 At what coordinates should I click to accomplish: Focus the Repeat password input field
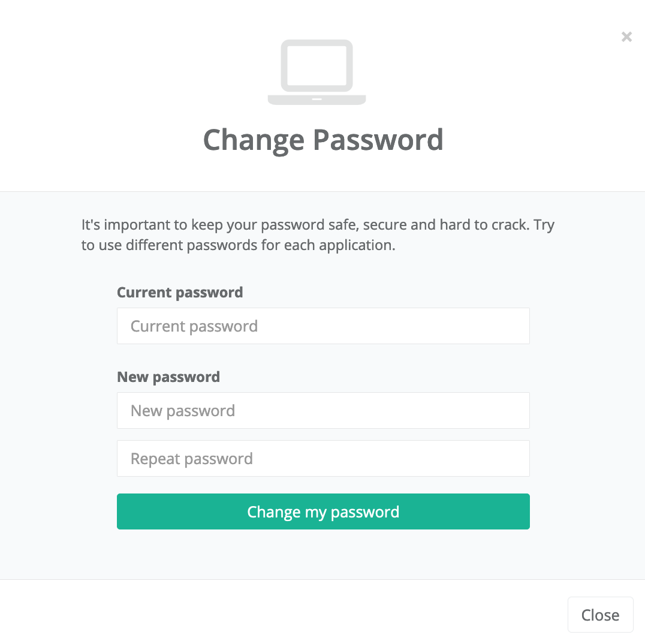[x=323, y=459]
